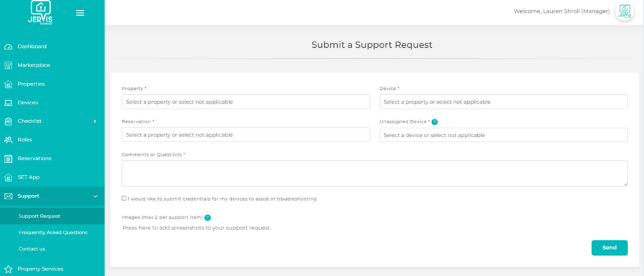Click into the Comments or Questions text area
644x276 pixels.
pyautogui.click(x=374, y=173)
